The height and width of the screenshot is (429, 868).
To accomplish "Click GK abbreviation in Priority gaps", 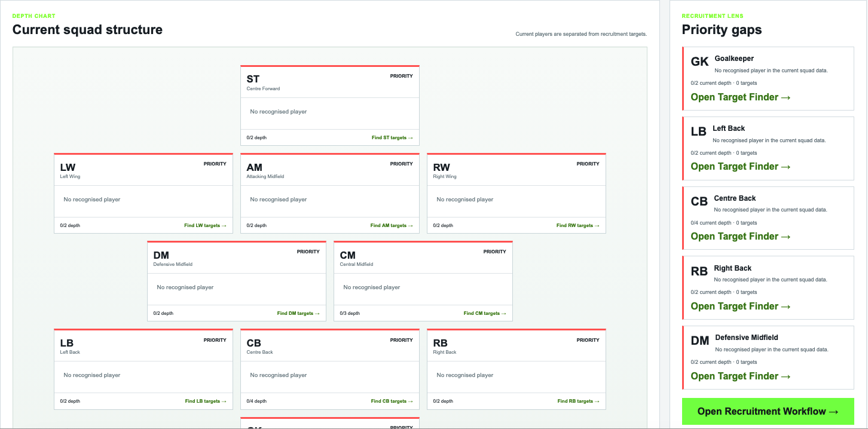I will (699, 62).
